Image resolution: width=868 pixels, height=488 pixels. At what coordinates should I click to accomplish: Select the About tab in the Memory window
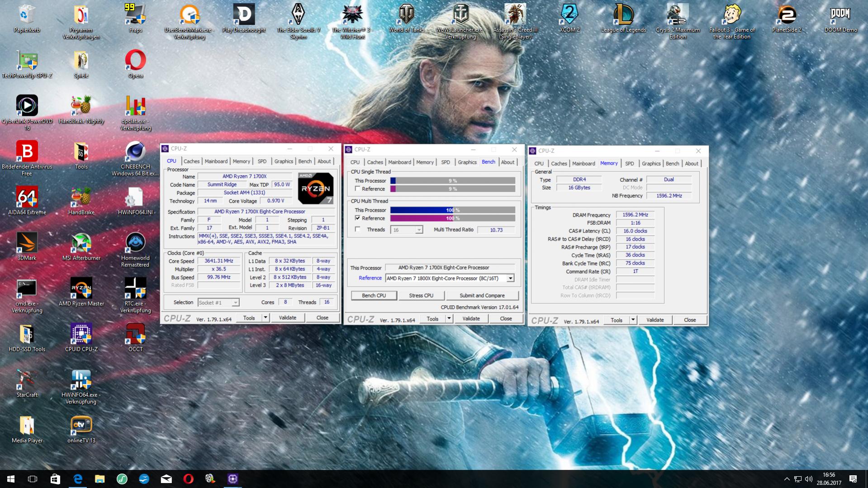click(x=691, y=164)
